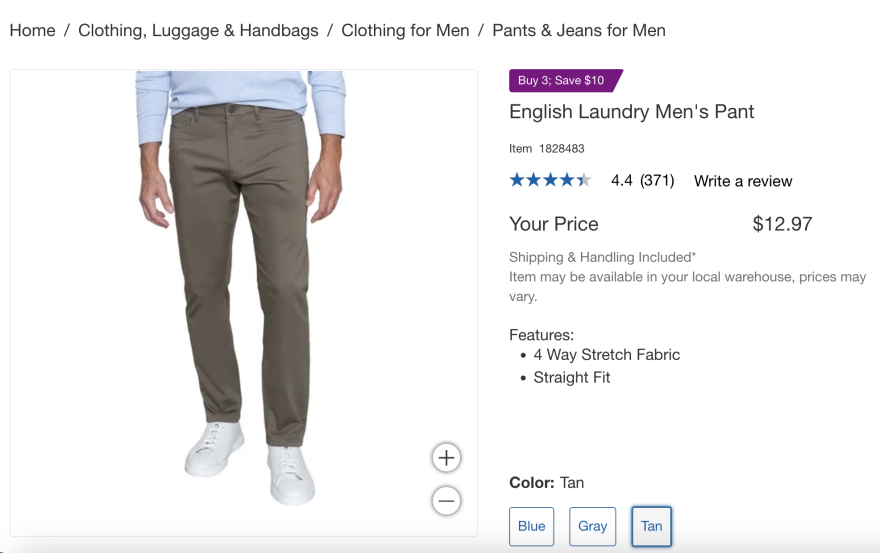
Task: Open Pants & Jeans for Men breadcrumb
Action: pyautogui.click(x=578, y=30)
